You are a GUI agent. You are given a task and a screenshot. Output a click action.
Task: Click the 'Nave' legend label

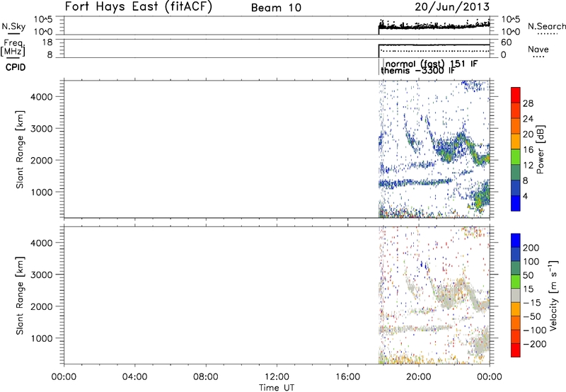coord(538,49)
